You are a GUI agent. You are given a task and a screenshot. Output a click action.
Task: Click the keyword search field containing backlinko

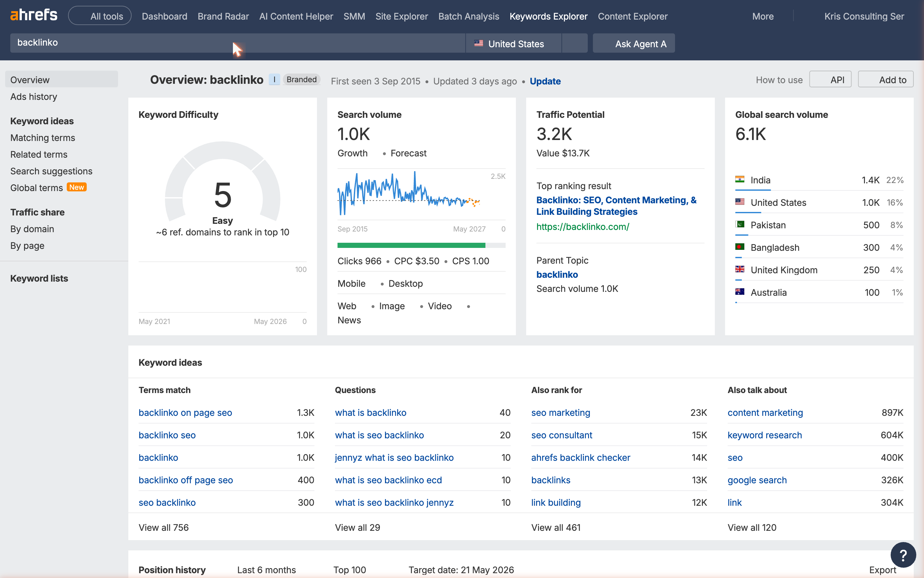pyautogui.click(x=237, y=43)
